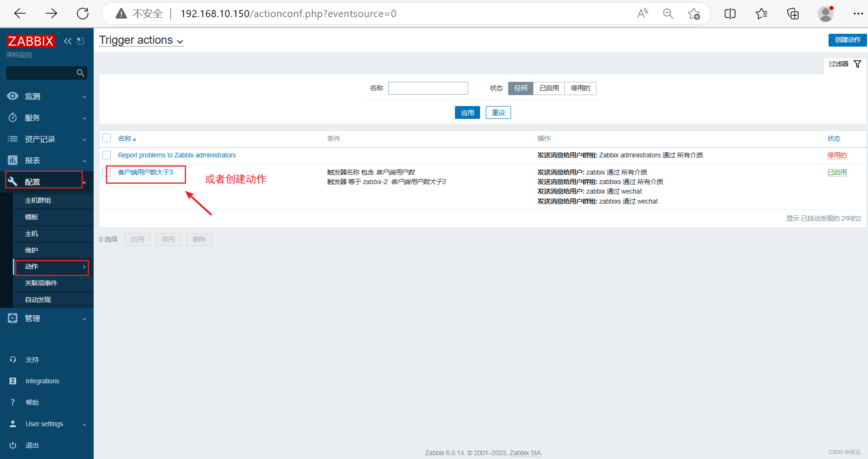
Task: Open the Report problems to Zabbix administrators link
Action: 177,155
